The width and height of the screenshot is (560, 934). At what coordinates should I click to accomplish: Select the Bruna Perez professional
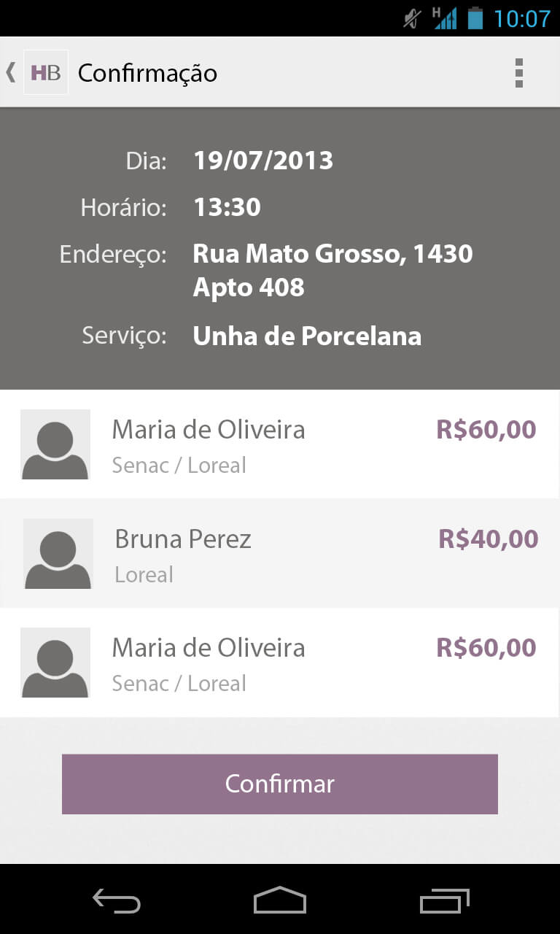coord(280,553)
